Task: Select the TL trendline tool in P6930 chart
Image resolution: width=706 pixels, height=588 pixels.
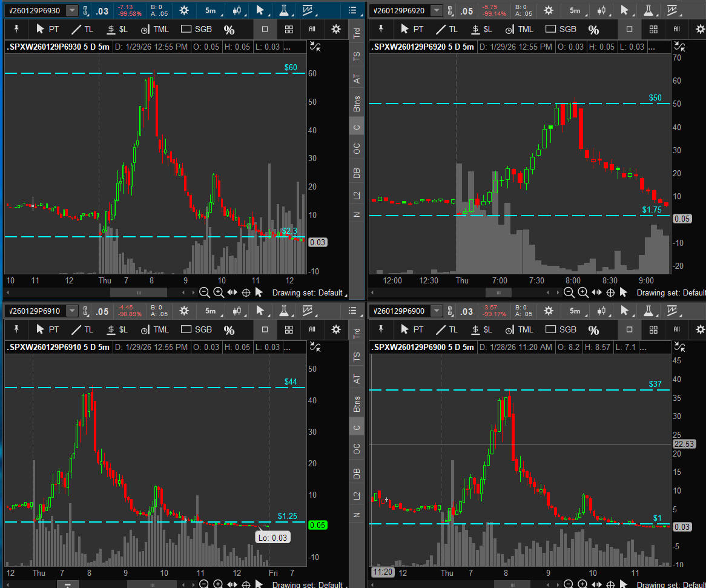Action: [84, 29]
